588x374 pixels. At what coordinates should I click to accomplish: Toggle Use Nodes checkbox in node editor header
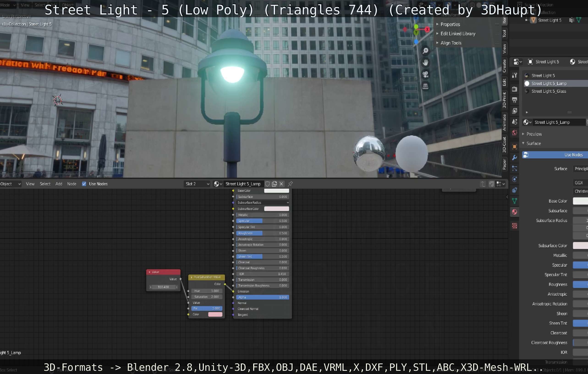click(84, 184)
